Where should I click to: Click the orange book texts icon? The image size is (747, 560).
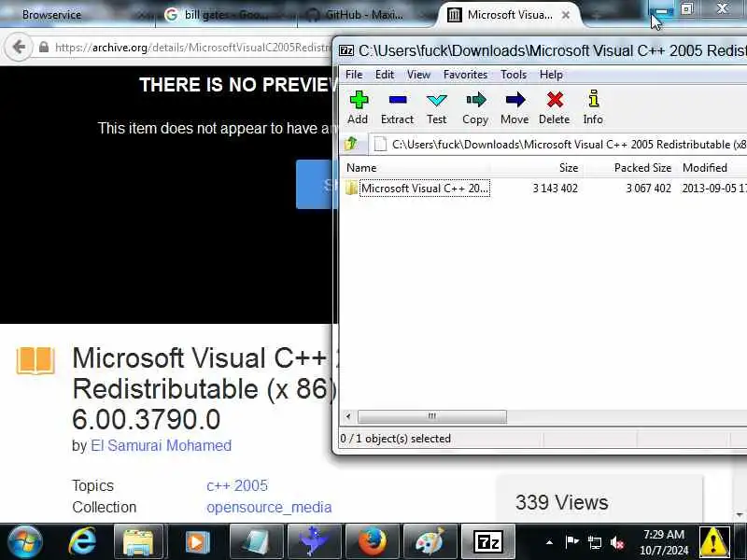pyautogui.click(x=35, y=361)
